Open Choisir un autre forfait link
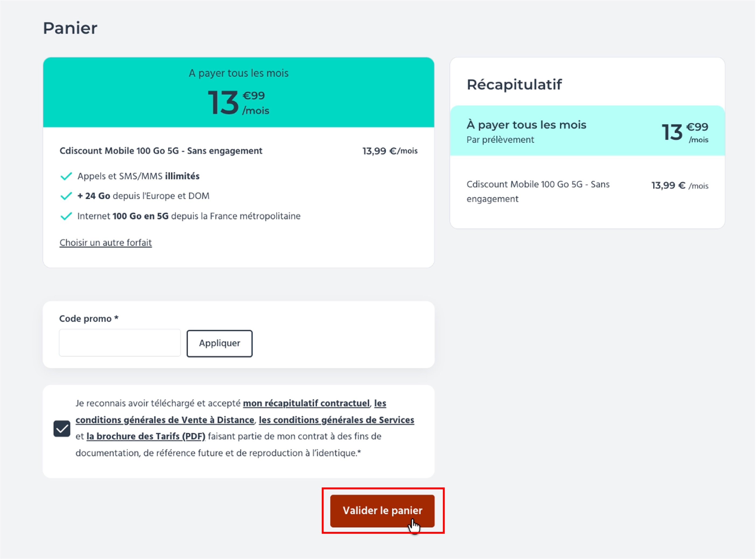 click(106, 243)
